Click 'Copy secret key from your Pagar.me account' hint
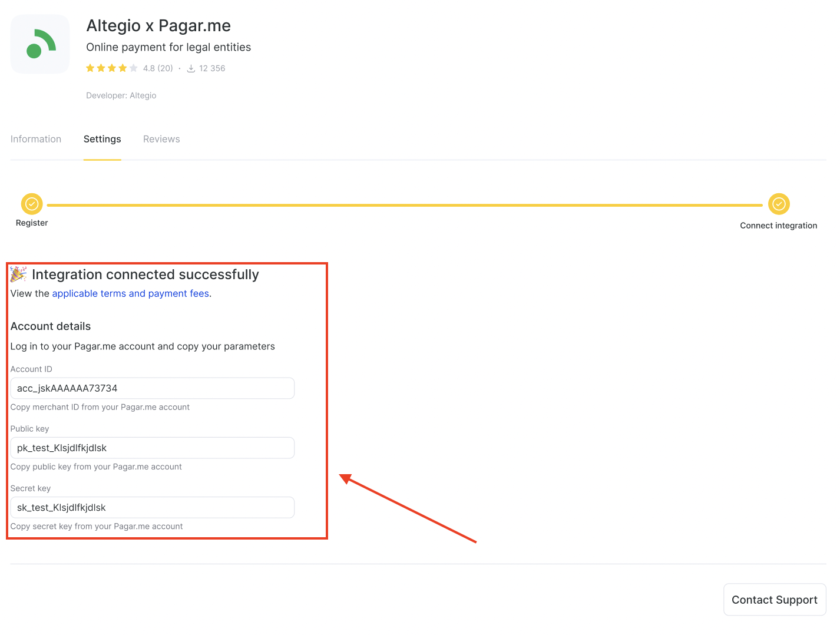840x635 pixels. (97, 526)
